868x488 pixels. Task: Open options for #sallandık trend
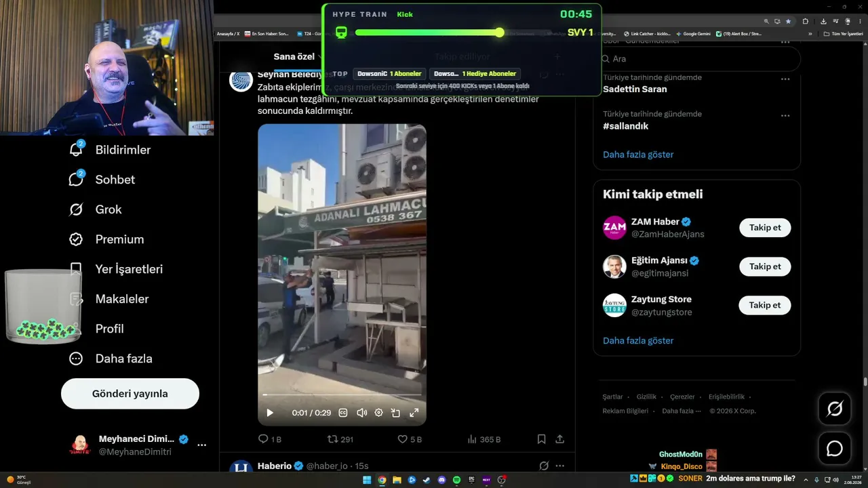pos(785,116)
